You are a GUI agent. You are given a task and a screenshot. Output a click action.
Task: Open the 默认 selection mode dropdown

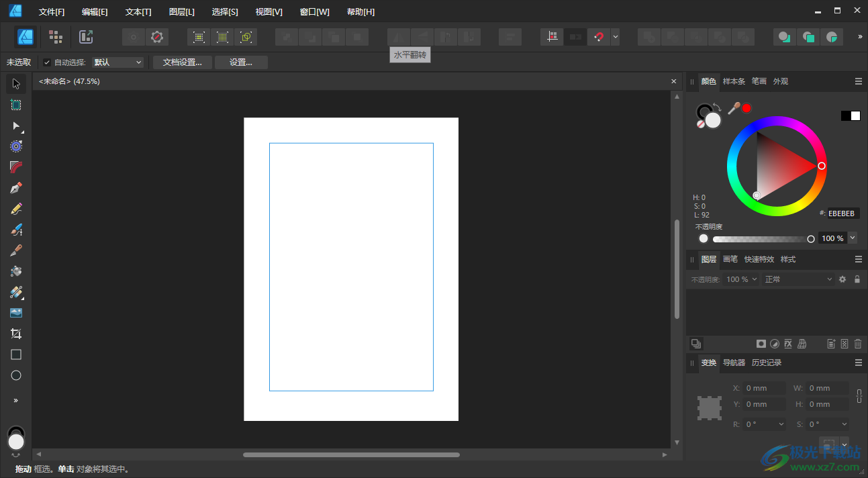pyautogui.click(x=118, y=62)
